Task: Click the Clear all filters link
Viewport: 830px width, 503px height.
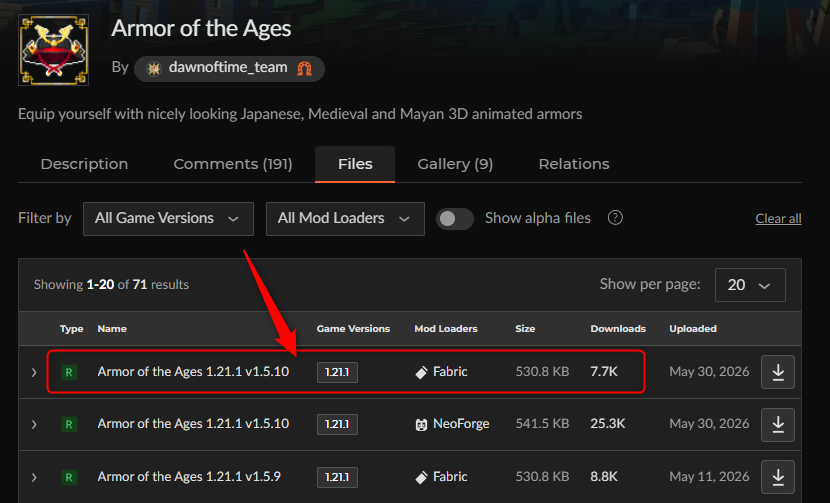Action: coord(778,218)
